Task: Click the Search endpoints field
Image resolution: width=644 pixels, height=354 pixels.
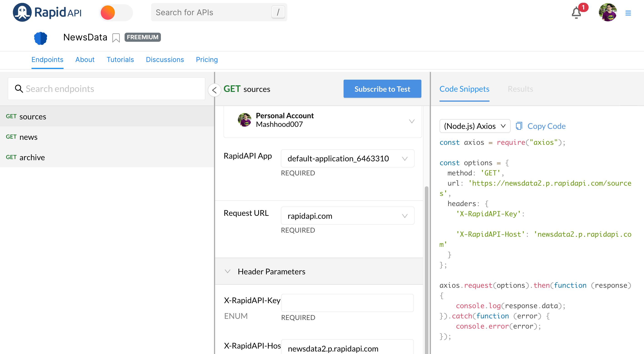Action: [106, 89]
